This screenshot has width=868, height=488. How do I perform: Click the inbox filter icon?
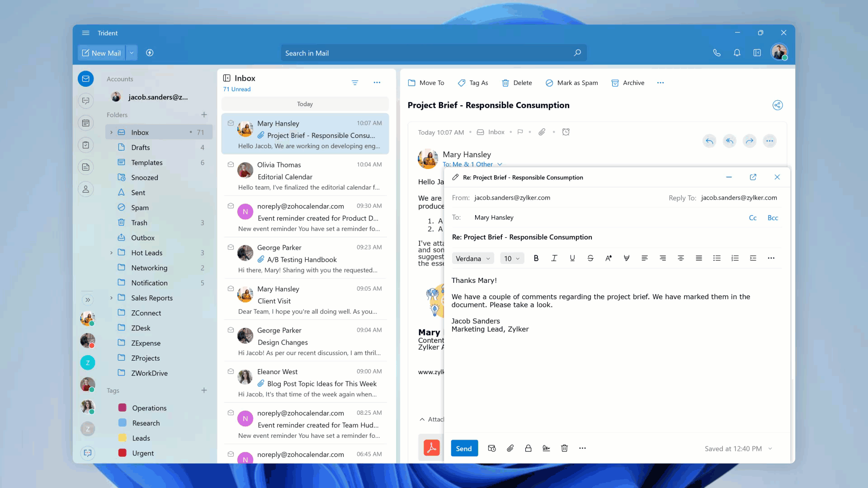[x=355, y=83]
